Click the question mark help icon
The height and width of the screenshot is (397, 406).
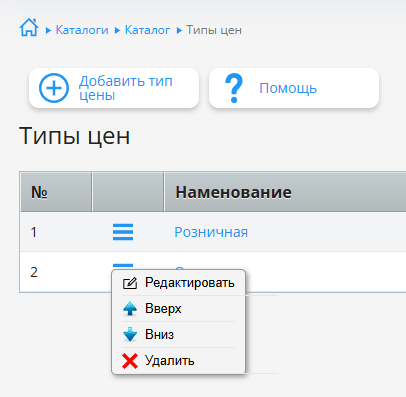[234, 88]
